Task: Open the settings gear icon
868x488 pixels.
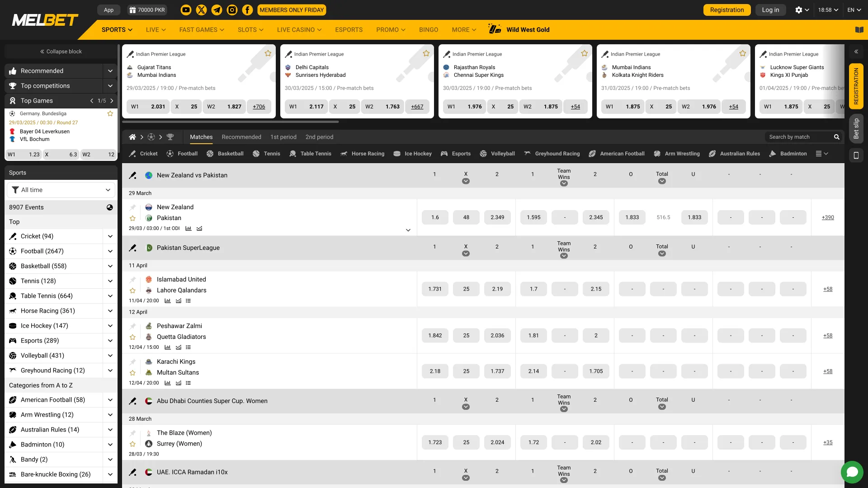Action: click(x=799, y=10)
